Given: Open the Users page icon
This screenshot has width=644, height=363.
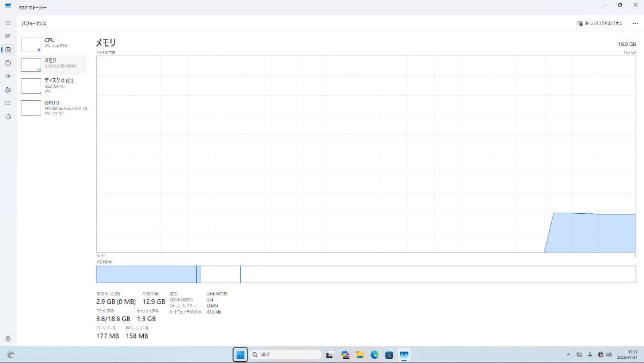Looking at the screenshot, I should coord(8,90).
